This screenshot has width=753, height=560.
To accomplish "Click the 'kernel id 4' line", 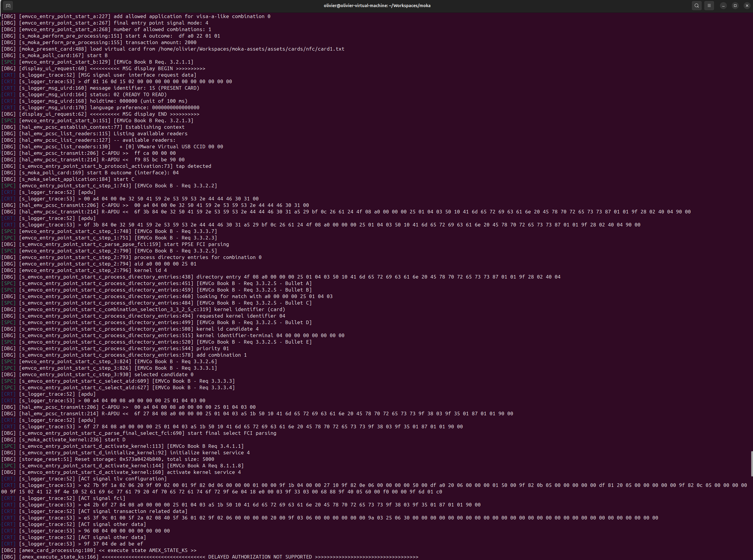I will (84, 270).
